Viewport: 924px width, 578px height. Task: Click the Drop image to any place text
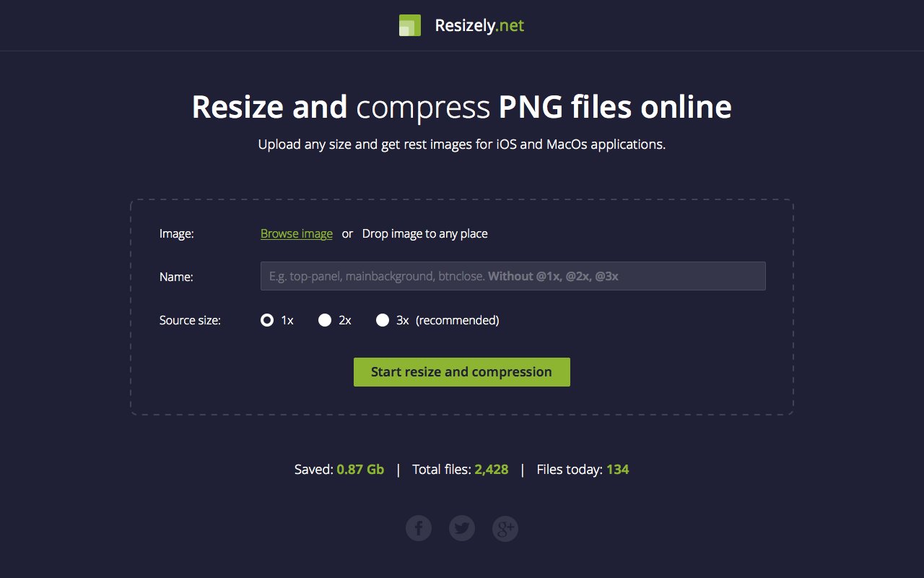point(424,233)
